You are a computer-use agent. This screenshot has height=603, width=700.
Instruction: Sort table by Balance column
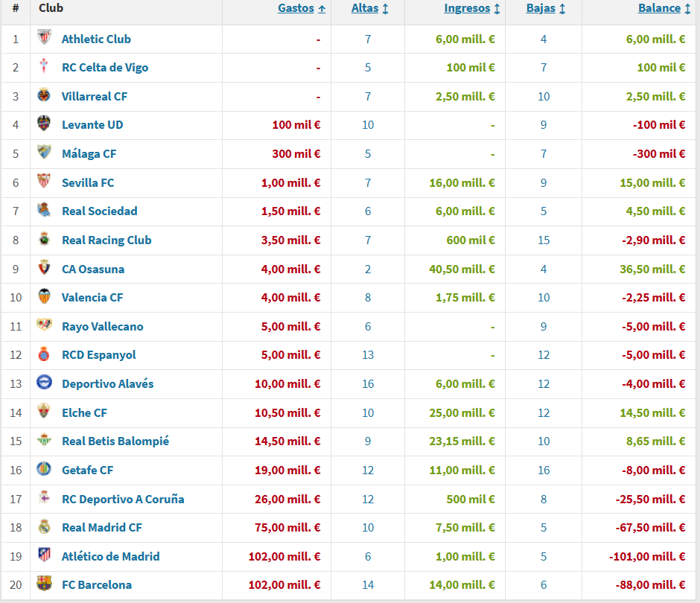[x=664, y=8]
